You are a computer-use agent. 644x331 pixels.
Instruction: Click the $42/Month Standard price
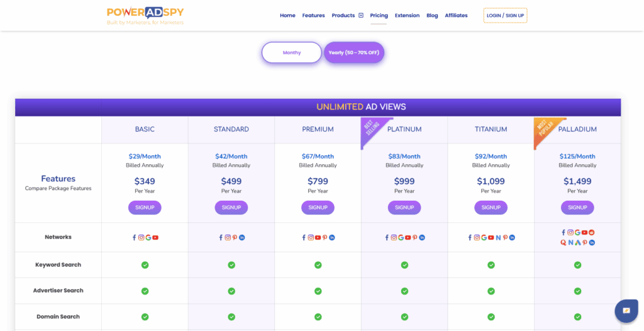231,156
